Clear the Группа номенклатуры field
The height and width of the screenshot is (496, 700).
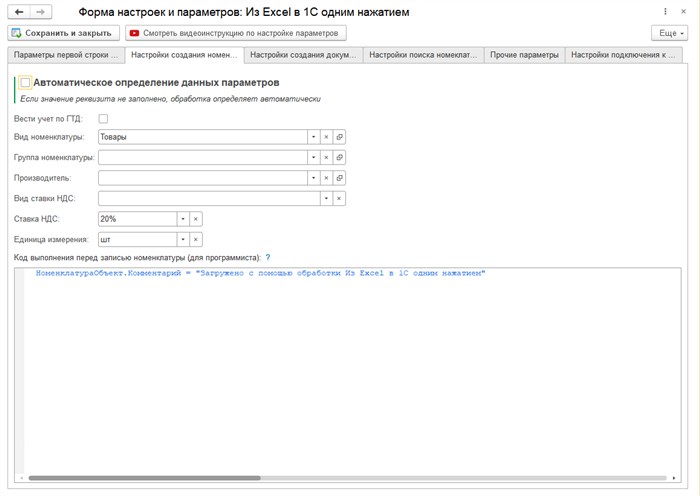[326, 158]
